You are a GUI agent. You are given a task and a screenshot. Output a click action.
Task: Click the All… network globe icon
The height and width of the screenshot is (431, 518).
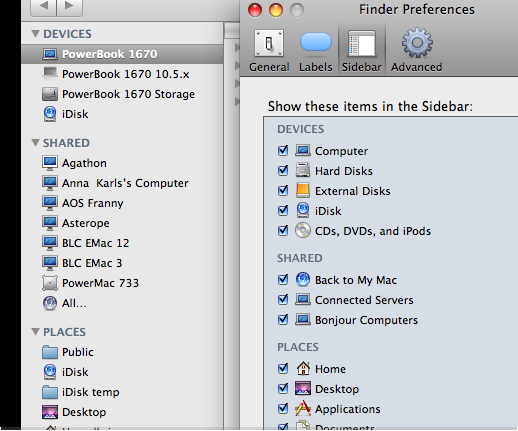(x=50, y=303)
